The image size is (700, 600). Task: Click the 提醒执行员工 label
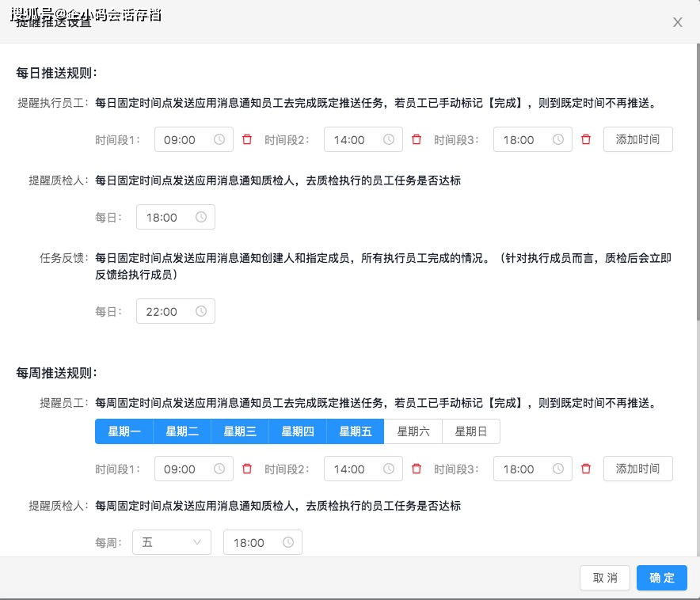tap(53, 103)
